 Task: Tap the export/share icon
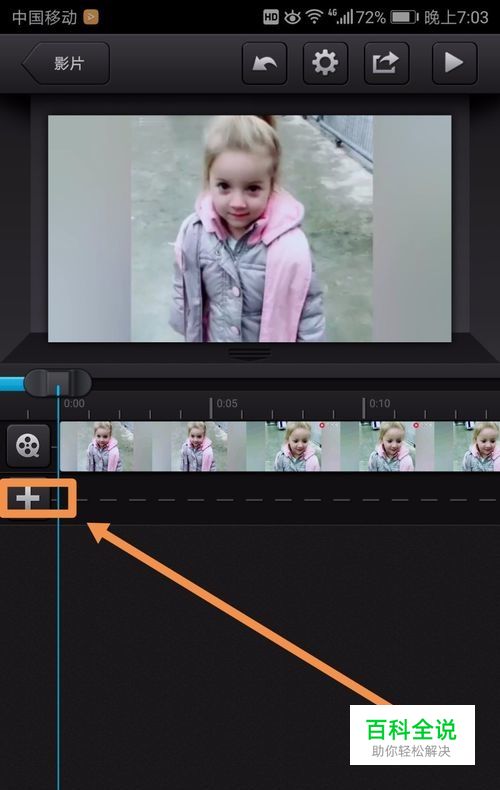[386, 63]
